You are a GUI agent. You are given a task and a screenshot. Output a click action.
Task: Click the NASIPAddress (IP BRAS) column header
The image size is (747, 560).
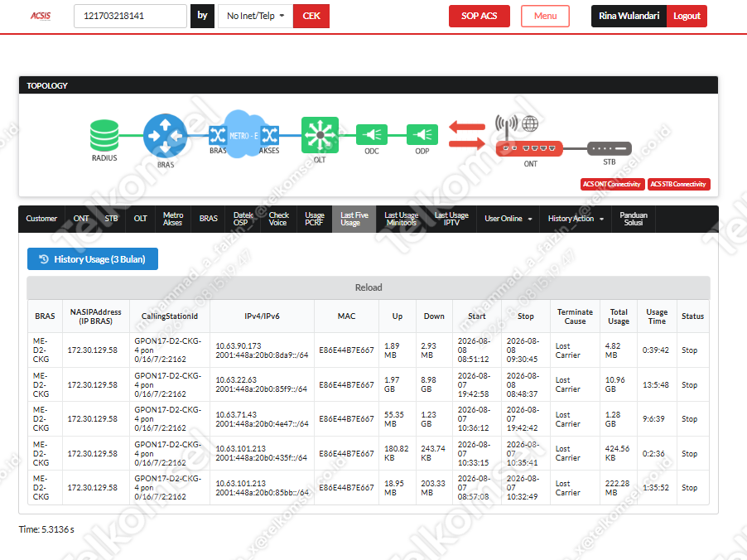[x=96, y=316]
